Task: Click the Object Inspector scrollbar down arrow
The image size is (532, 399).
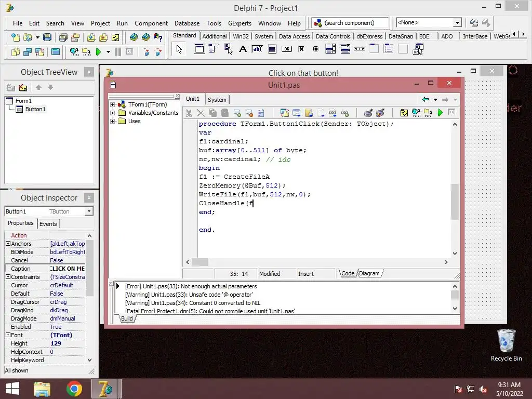Action: point(89,360)
